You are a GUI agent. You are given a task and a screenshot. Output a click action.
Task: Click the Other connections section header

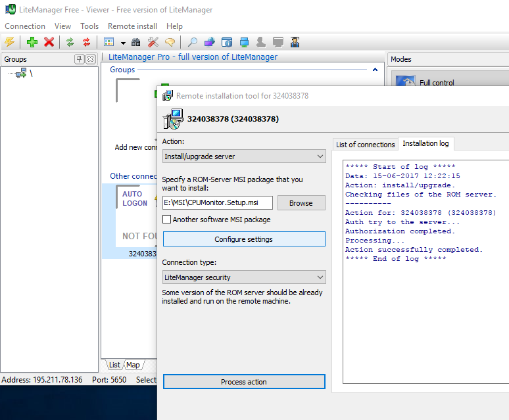[133, 176]
